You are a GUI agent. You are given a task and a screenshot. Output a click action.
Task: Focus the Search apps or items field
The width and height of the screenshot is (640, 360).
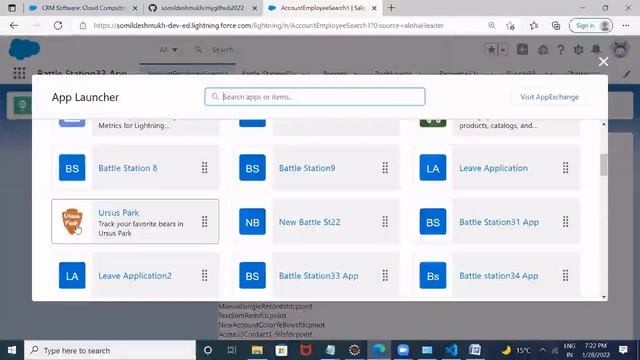(315, 97)
